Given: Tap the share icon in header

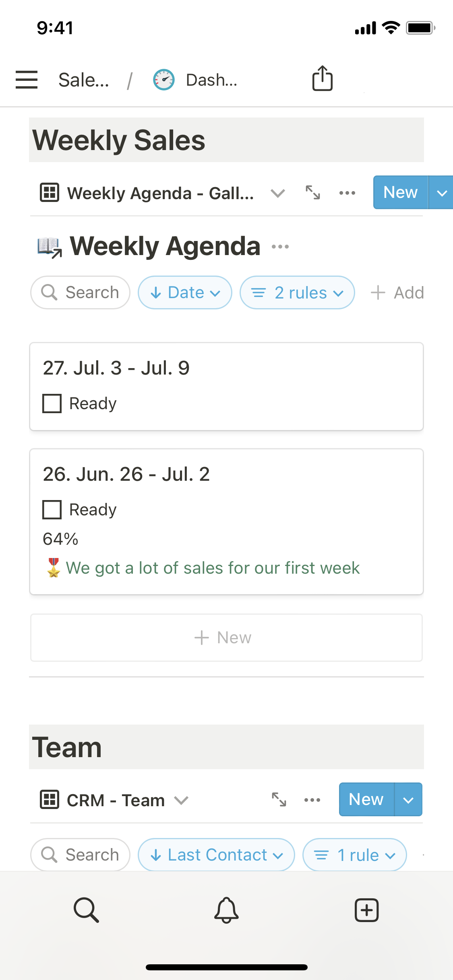Looking at the screenshot, I should pos(322,78).
